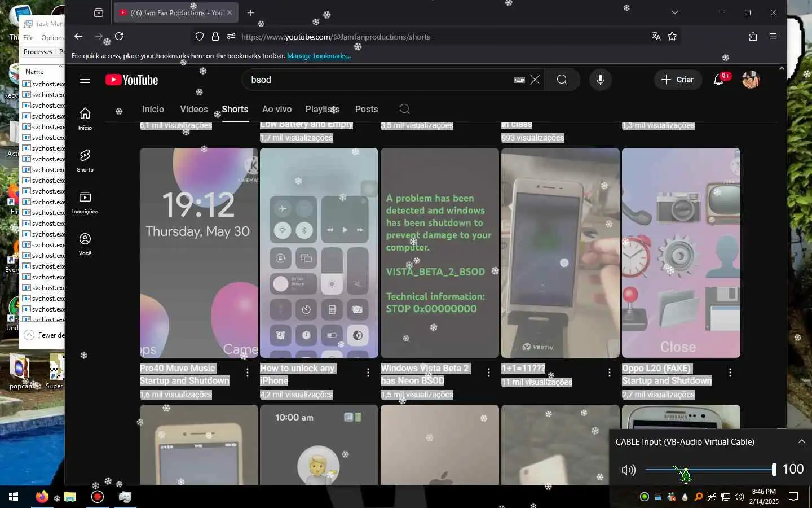This screenshot has width=812, height=508.
Task: Open Shorts in the left sidebar
Action: tap(85, 160)
